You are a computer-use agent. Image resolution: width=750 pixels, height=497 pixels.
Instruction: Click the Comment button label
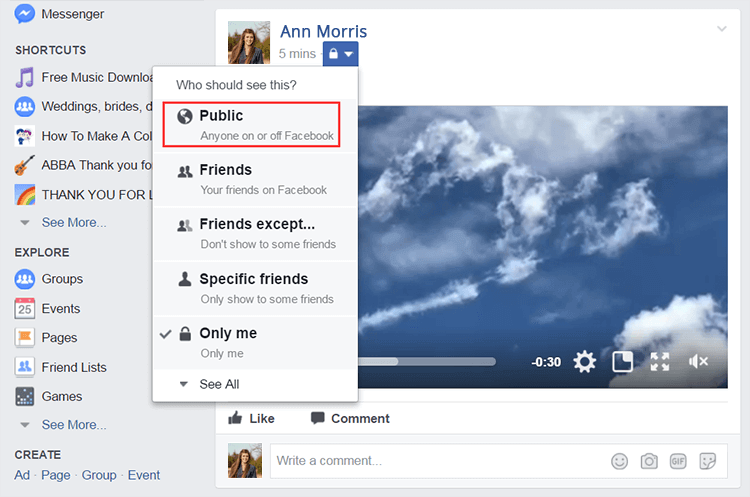(360, 419)
